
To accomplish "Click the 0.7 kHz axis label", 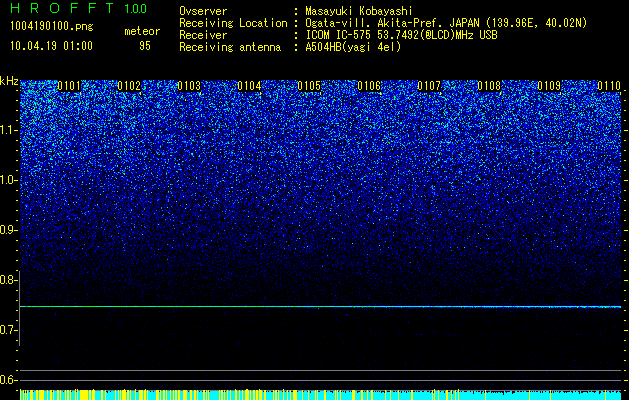I will tap(9, 330).
